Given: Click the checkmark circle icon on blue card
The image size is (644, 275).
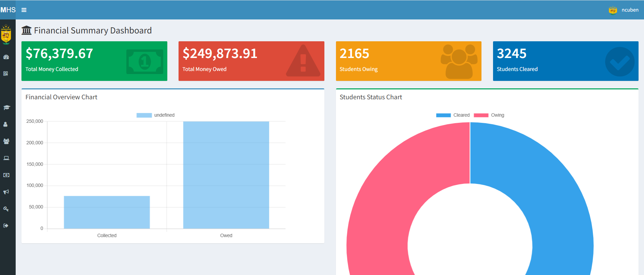Looking at the screenshot, I should click(620, 62).
